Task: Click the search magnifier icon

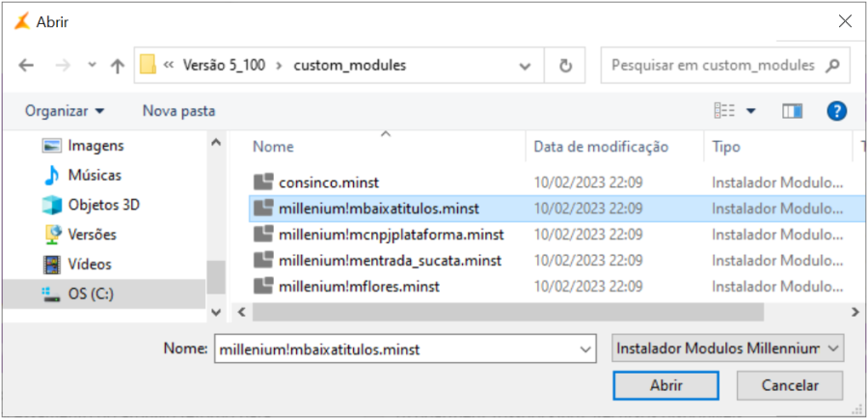Action: click(832, 66)
